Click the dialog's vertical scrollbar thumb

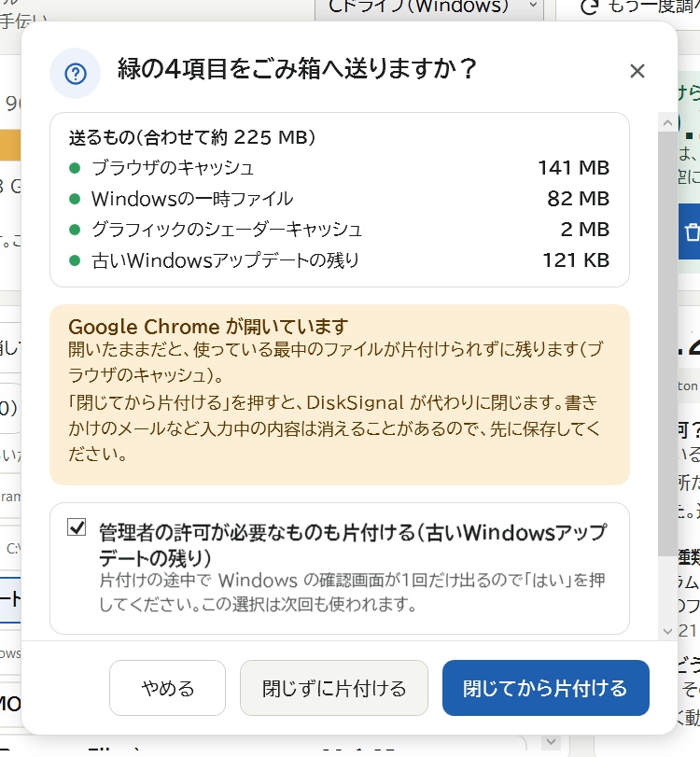coord(667,343)
